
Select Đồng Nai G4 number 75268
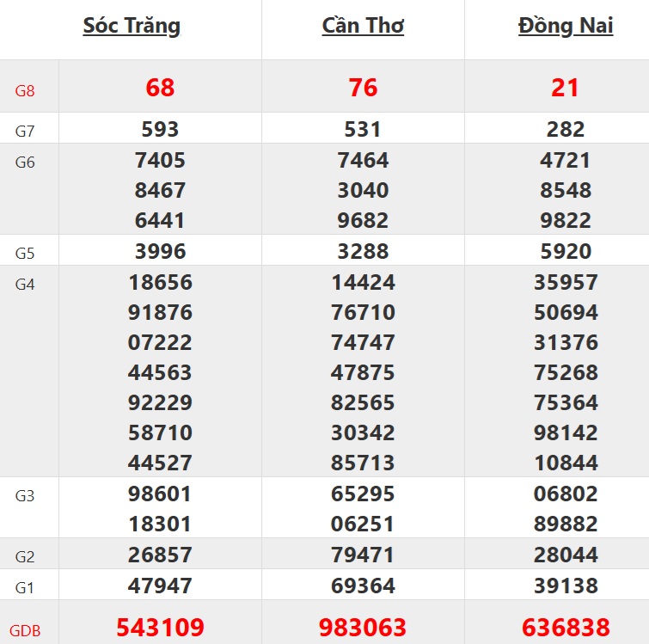566,372
